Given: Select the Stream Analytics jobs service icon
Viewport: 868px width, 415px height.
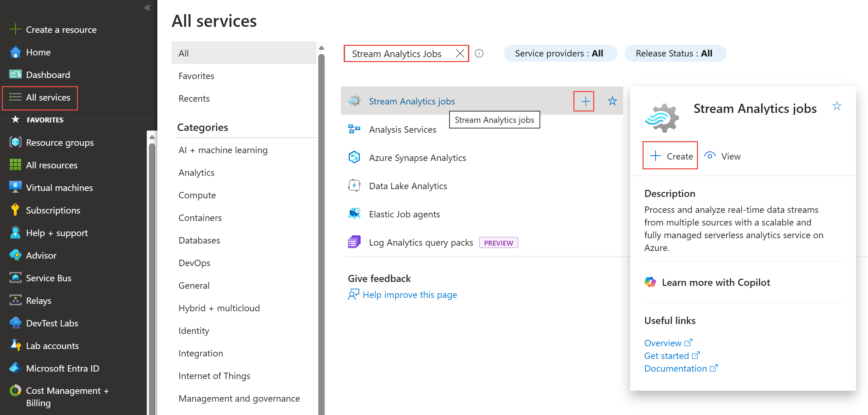Looking at the screenshot, I should point(355,101).
